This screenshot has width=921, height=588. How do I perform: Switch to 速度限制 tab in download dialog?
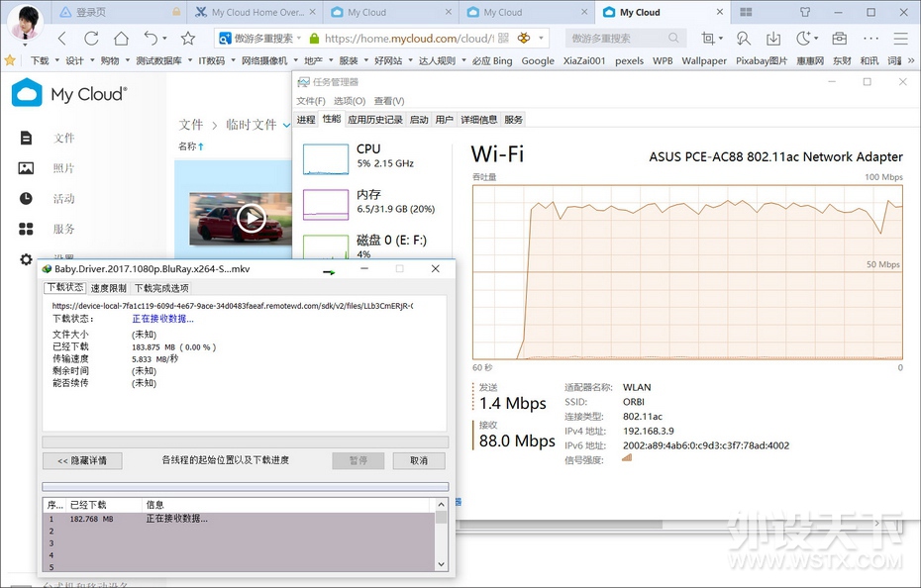coord(109,288)
